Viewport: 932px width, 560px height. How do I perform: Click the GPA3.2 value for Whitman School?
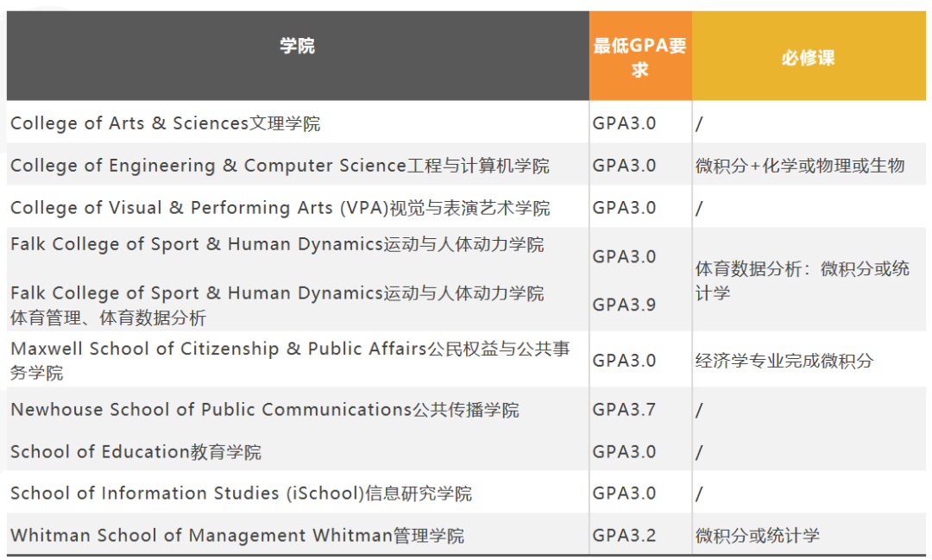624,536
